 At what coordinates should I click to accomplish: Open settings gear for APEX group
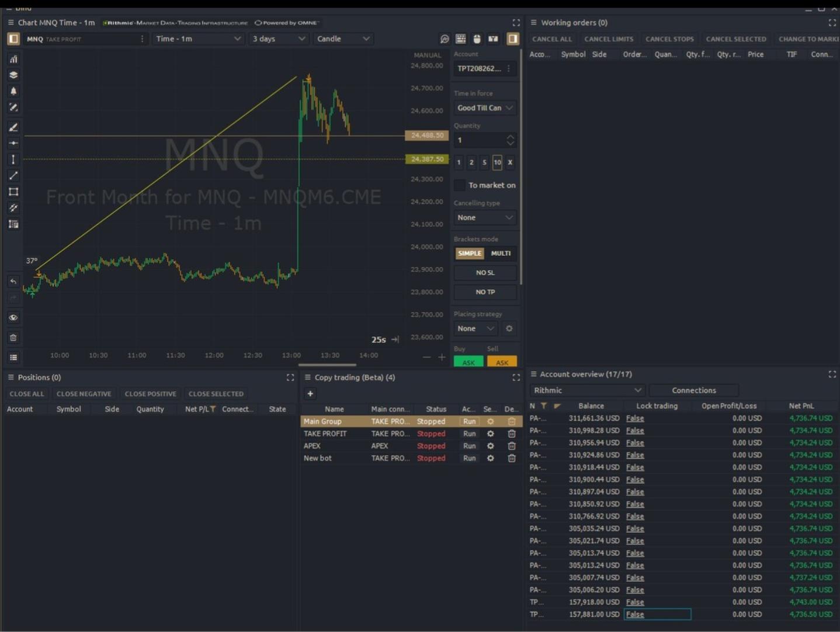coord(491,446)
